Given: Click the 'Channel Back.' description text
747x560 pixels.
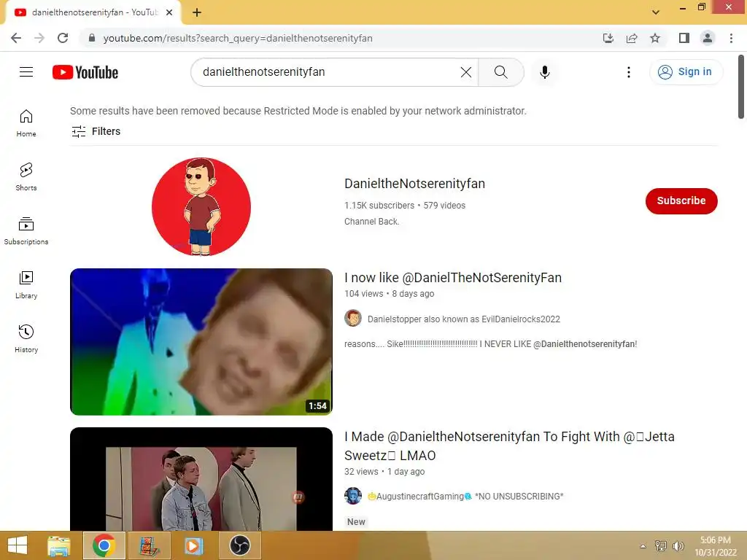Looking at the screenshot, I should 371,222.
